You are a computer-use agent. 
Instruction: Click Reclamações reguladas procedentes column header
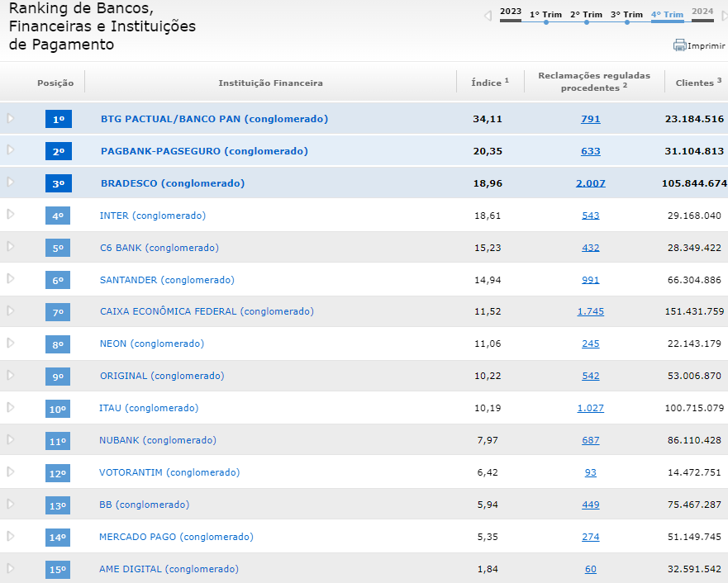click(594, 82)
